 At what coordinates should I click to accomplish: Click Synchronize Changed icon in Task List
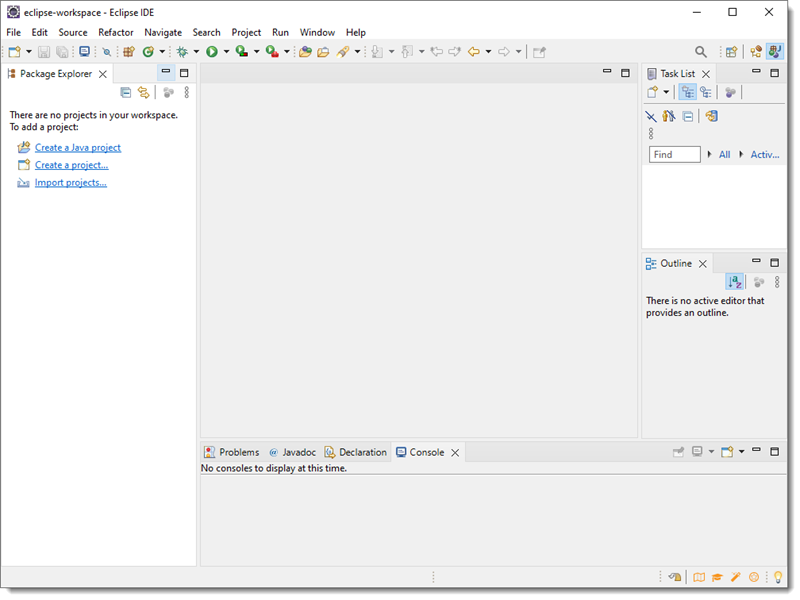click(x=712, y=116)
